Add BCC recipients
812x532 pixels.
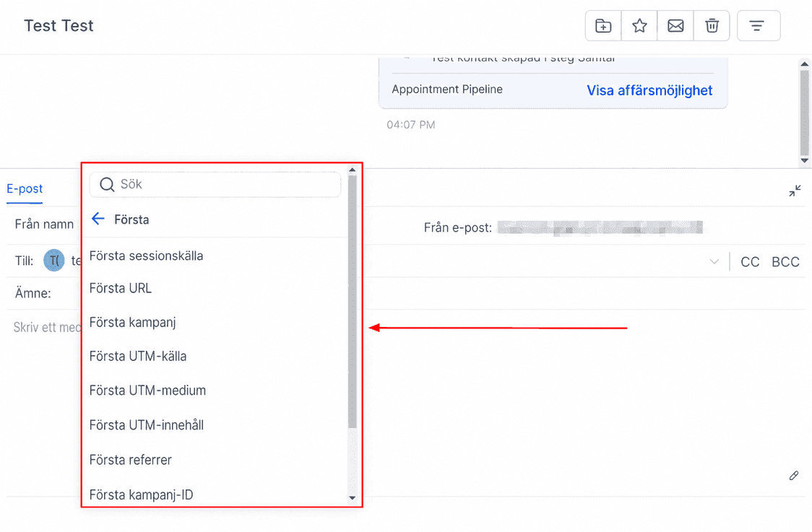coord(785,262)
